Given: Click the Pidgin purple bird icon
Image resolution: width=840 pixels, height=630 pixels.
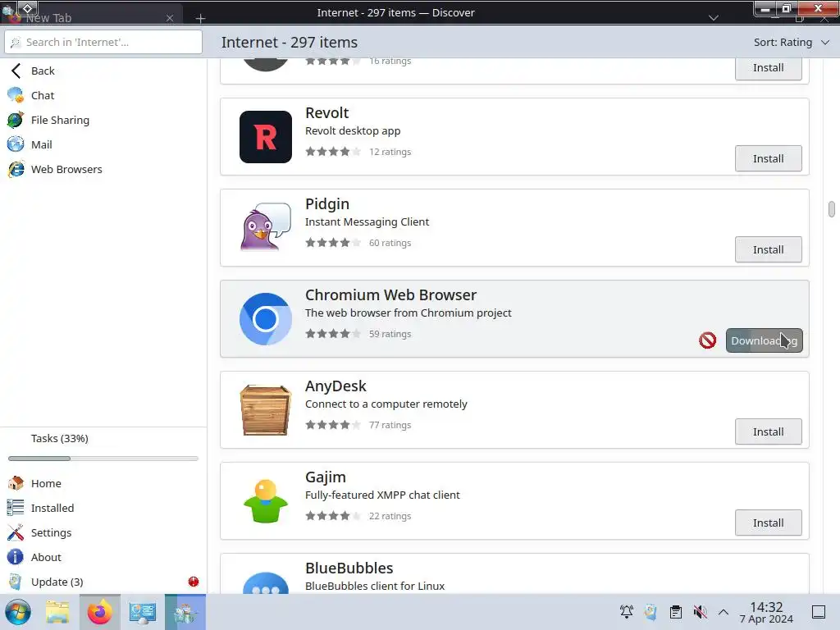Looking at the screenshot, I should (x=265, y=226).
